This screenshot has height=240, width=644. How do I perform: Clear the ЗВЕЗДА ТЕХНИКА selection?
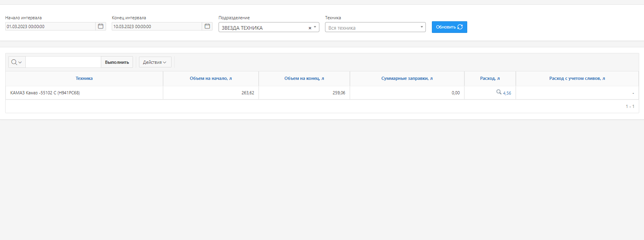pyautogui.click(x=310, y=28)
